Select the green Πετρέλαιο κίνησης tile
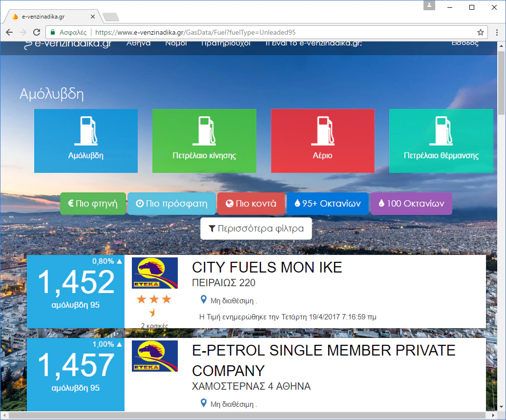 point(204,141)
